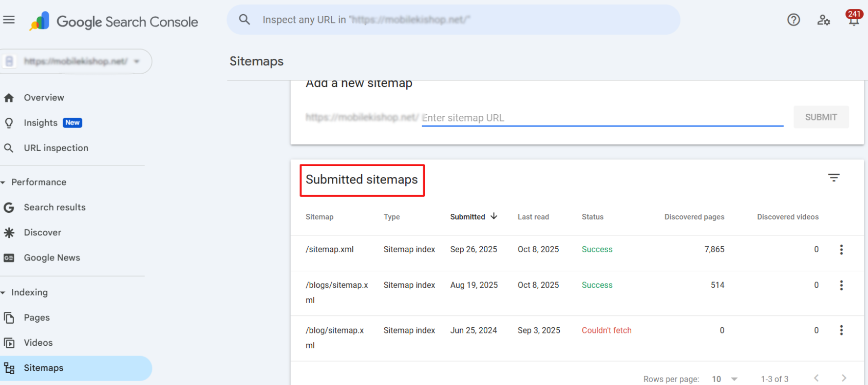Screen dimensions: 868x385
Task: Click the Submitted column sort arrow
Action: (x=494, y=216)
